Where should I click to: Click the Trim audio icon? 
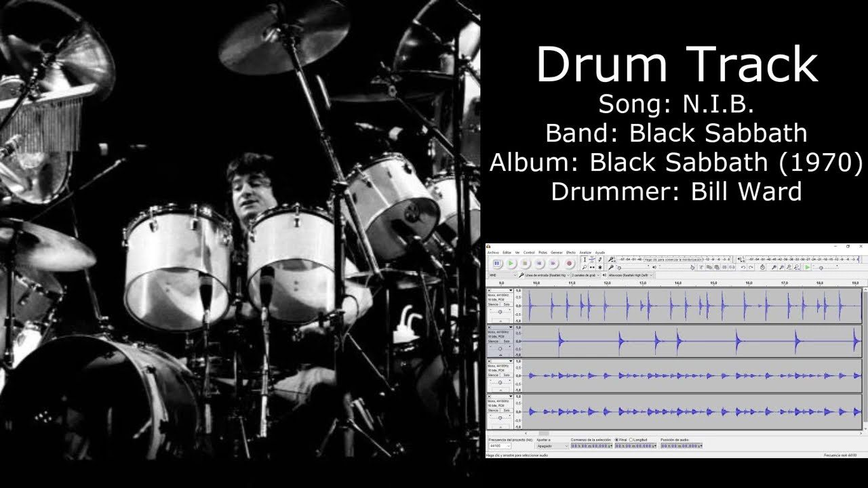pyautogui.click(x=724, y=267)
